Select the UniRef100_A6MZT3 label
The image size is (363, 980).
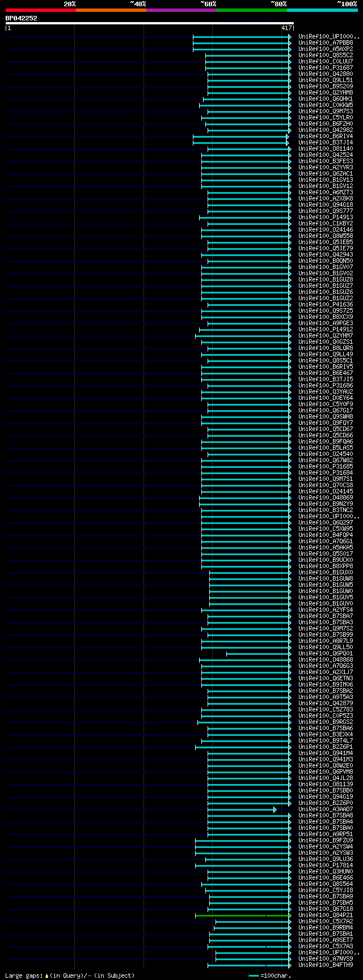pos(326,192)
